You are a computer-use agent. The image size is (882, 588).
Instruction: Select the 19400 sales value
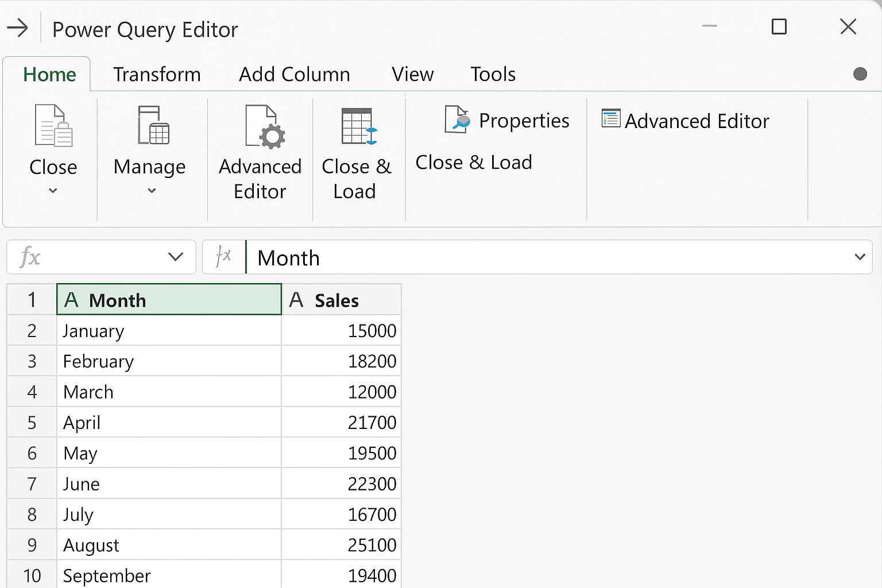pyautogui.click(x=341, y=574)
